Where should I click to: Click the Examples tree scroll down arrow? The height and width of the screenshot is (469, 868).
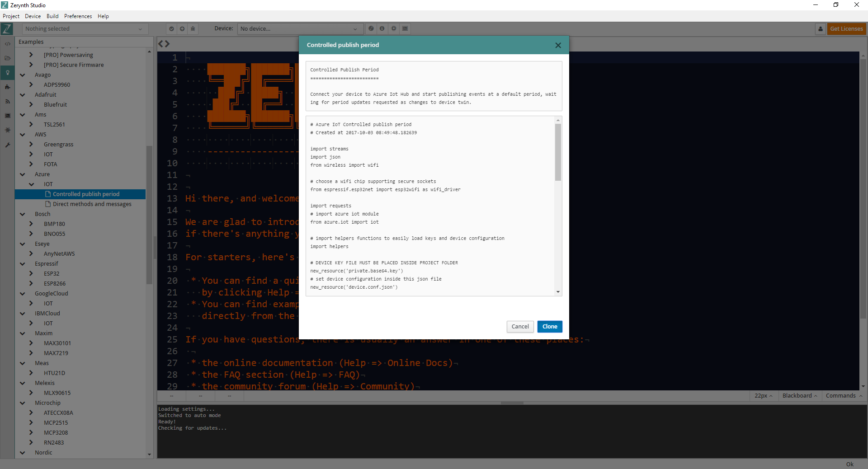[149, 455]
